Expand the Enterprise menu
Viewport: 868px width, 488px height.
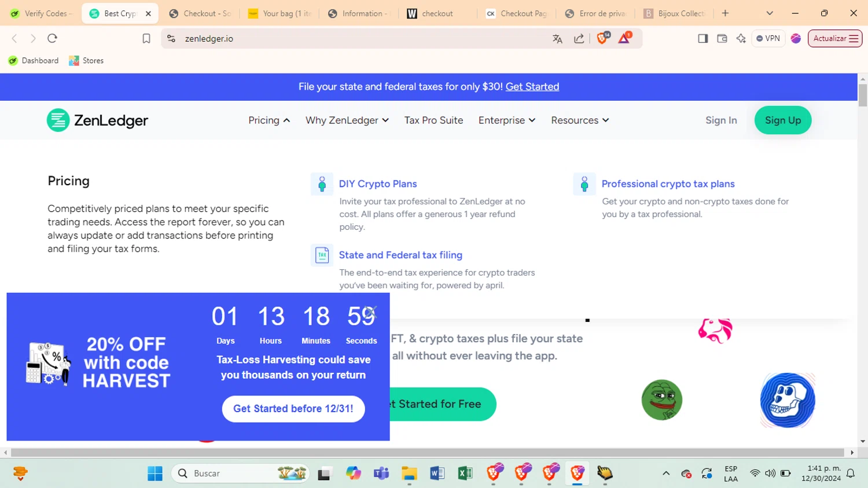[507, 120]
